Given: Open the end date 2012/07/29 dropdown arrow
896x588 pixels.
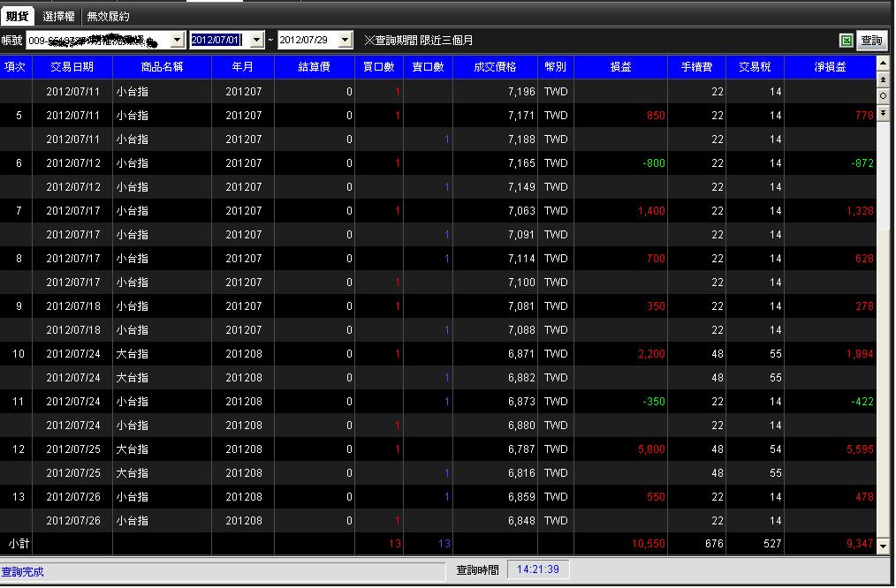Looking at the screenshot, I should [345, 40].
